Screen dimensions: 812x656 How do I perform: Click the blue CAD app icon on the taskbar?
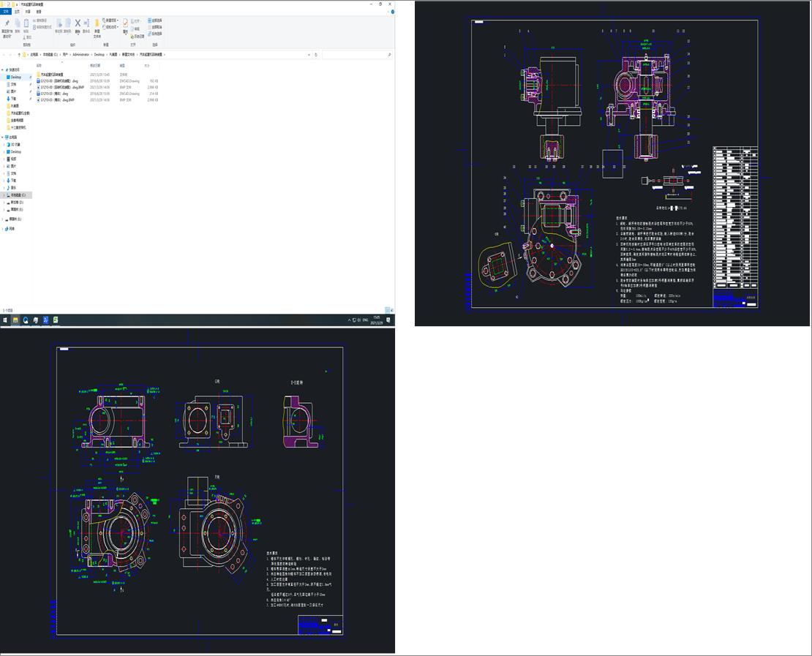pos(45,320)
